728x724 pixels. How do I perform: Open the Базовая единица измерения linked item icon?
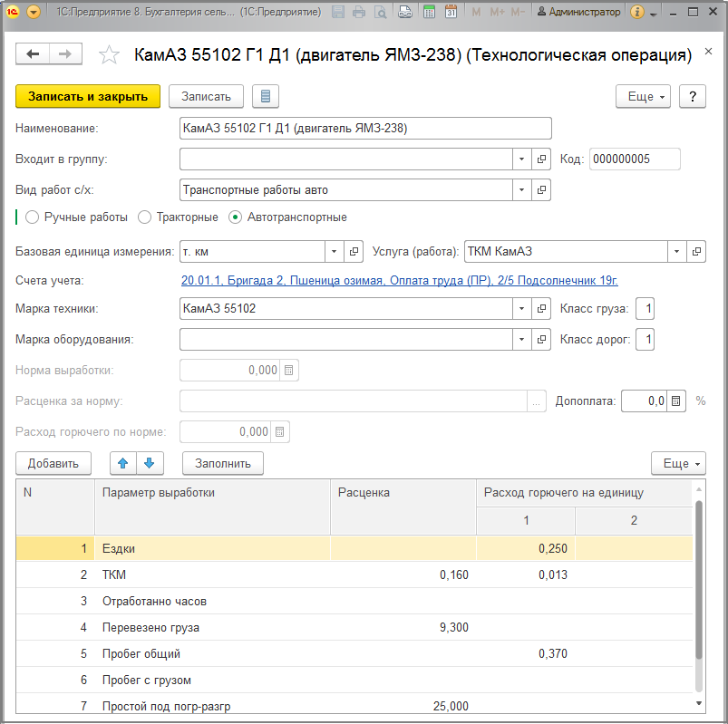[354, 252]
